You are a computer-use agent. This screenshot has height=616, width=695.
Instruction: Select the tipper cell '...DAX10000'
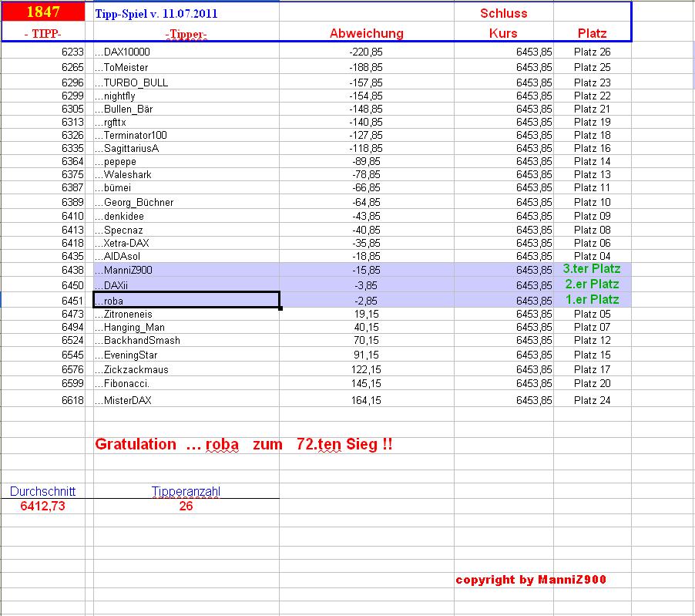pos(186,52)
